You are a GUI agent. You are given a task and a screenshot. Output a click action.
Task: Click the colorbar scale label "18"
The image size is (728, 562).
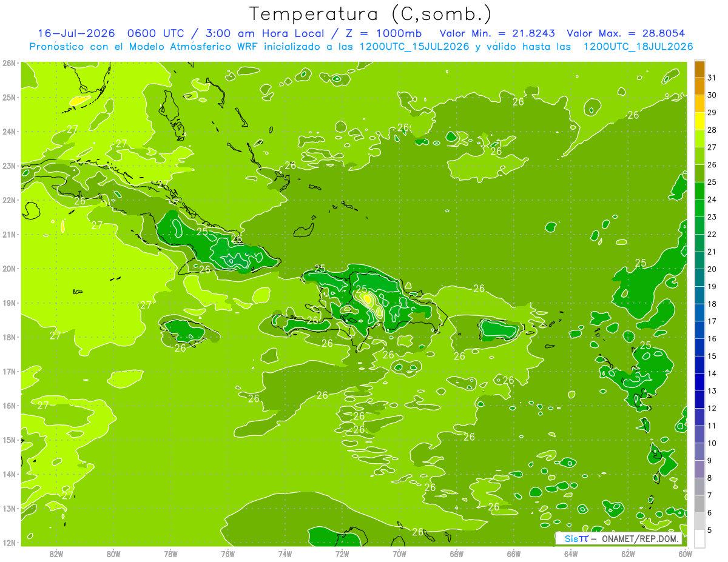pyautogui.click(x=712, y=304)
